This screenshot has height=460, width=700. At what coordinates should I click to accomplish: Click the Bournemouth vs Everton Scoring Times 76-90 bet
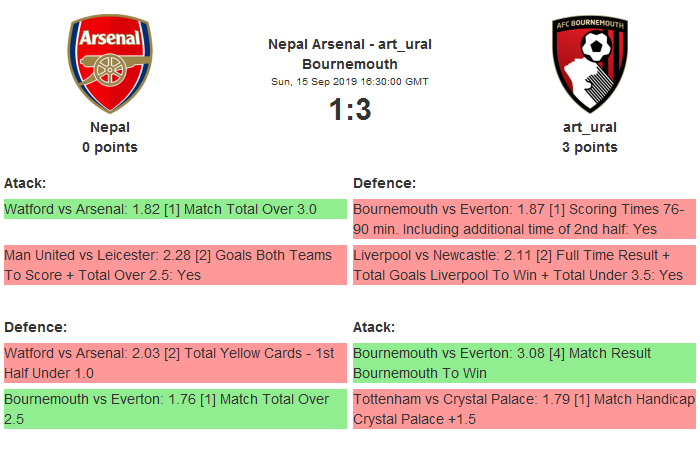[x=523, y=219]
